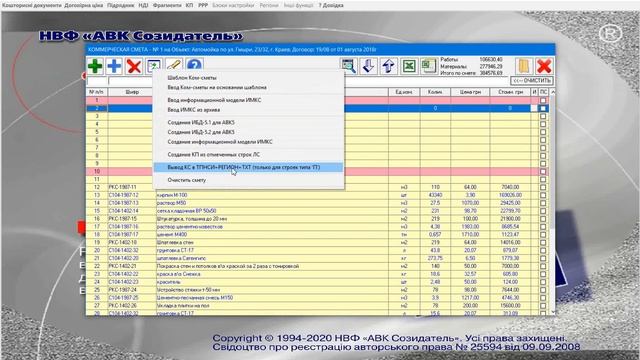640x360 pixels.
Task: Select 'Шаблон Ком-сметы' menu entry
Action: 192,78
